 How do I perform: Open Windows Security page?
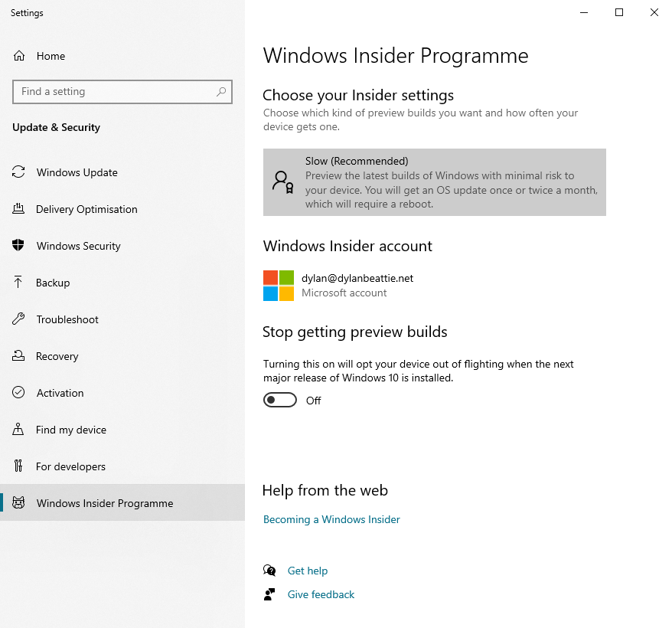122,246
